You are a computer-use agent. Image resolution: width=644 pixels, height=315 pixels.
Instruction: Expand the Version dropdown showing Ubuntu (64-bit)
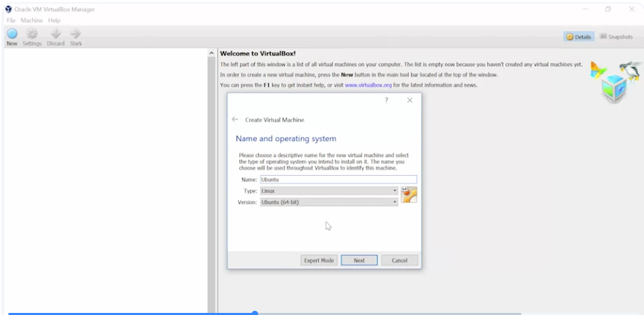pos(329,202)
